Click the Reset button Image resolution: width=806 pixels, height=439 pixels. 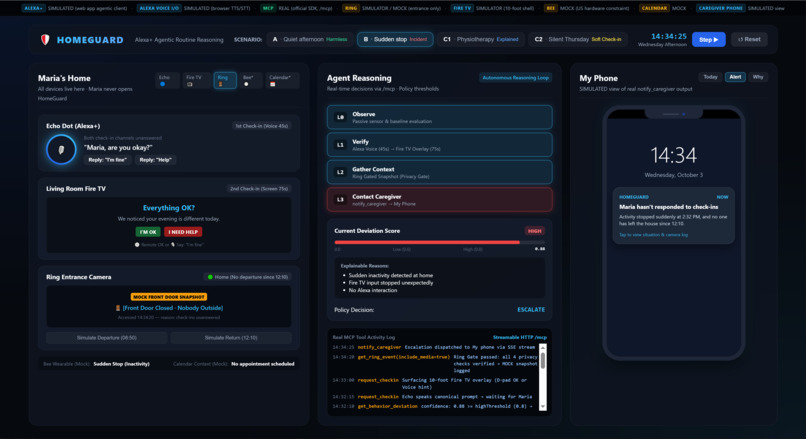(749, 40)
